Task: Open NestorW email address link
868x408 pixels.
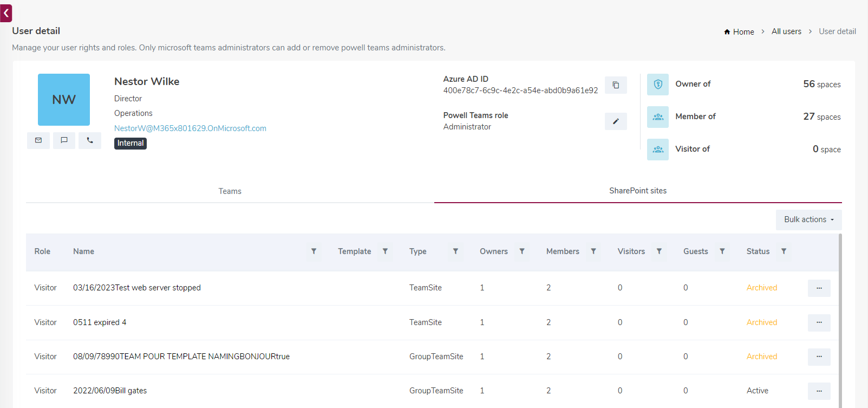Action: (190, 128)
